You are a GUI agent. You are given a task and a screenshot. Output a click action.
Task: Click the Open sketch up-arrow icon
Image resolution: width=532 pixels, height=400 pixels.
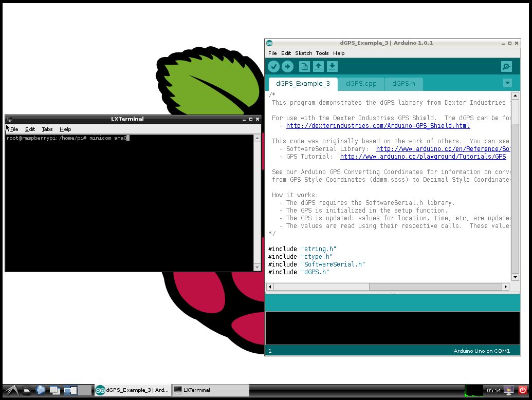coord(318,66)
